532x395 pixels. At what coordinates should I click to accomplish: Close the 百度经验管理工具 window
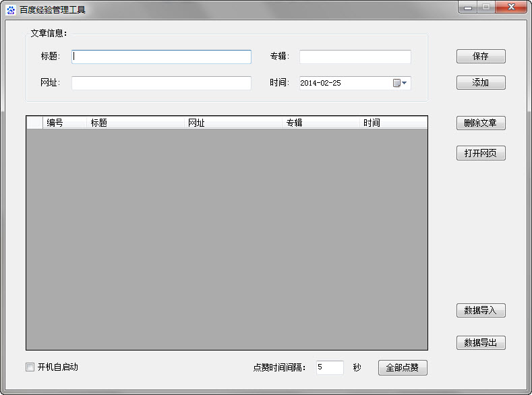(x=511, y=7)
